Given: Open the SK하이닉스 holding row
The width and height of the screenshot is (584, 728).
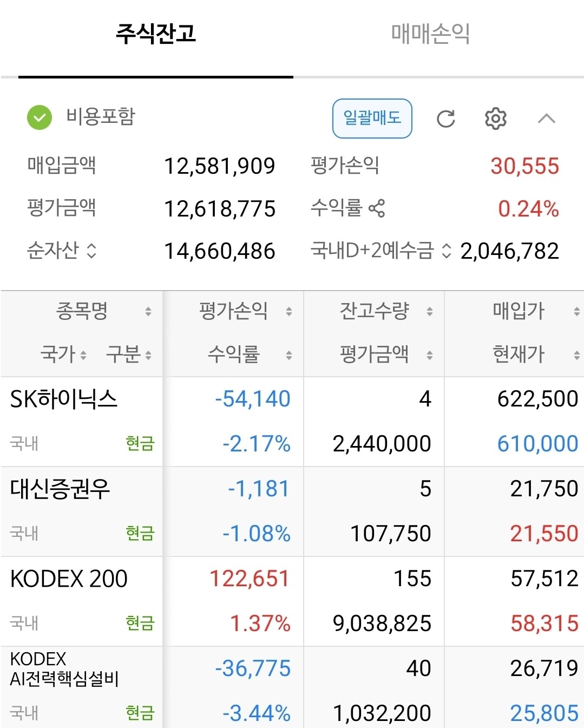Looking at the screenshot, I should [x=292, y=422].
